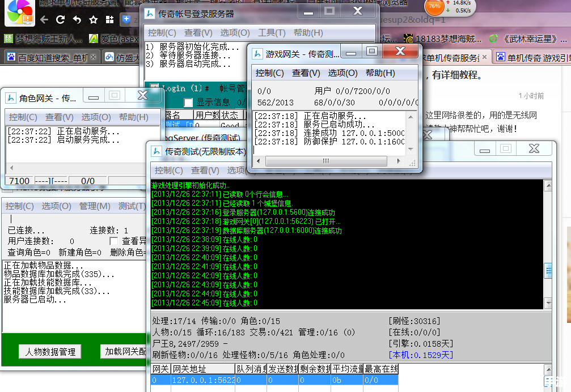Screen dimensions: 571x392
Task: Click the 最高在线 column header
Action: pos(381,369)
